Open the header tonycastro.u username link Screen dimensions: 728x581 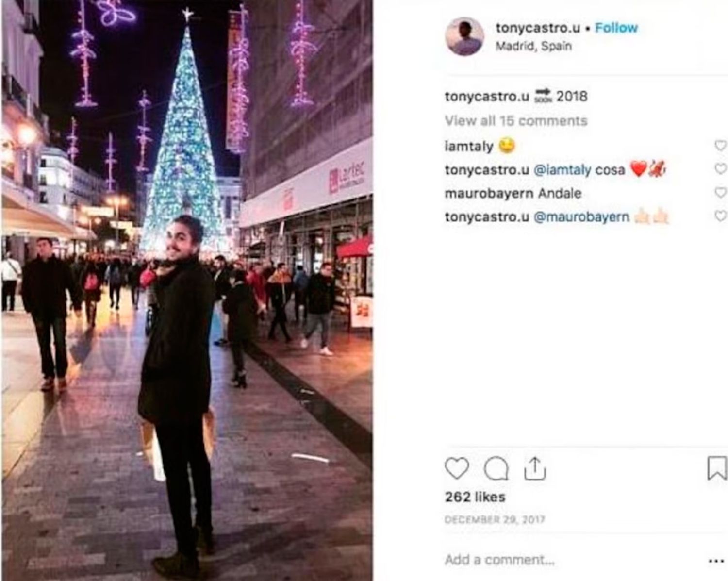coord(538,28)
